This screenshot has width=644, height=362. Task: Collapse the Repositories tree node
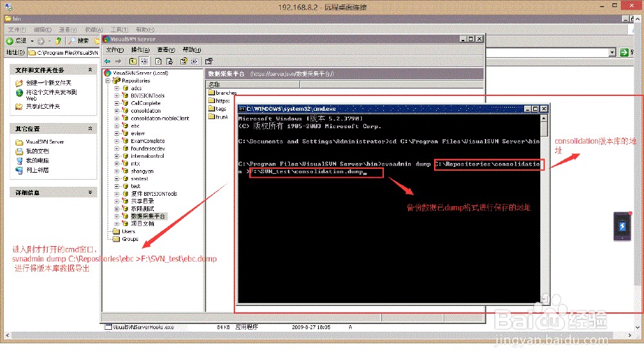[x=108, y=81]
